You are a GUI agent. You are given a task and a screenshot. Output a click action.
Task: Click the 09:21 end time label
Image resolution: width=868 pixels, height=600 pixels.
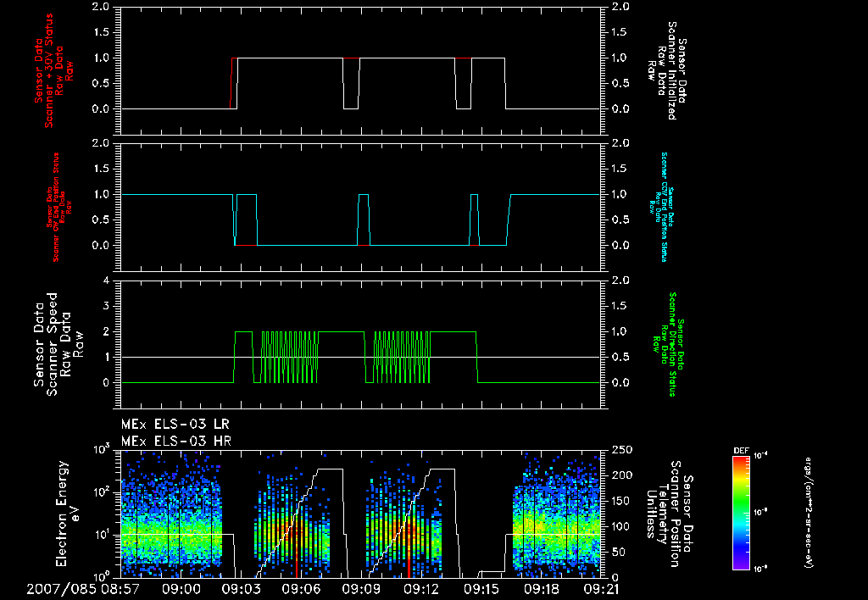(601, 590)
